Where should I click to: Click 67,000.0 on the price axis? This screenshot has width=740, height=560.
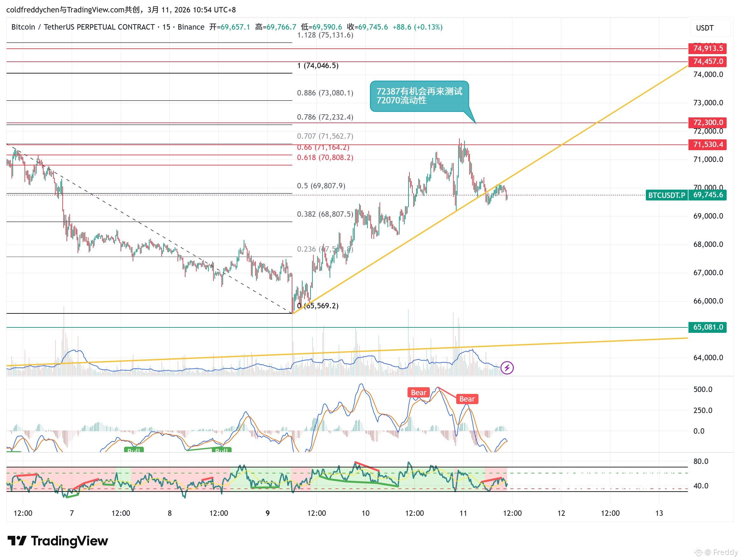pos(708,273)
